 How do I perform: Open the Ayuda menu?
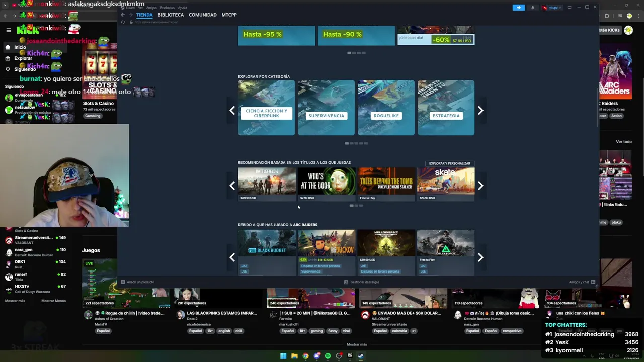tap(182, 8)
